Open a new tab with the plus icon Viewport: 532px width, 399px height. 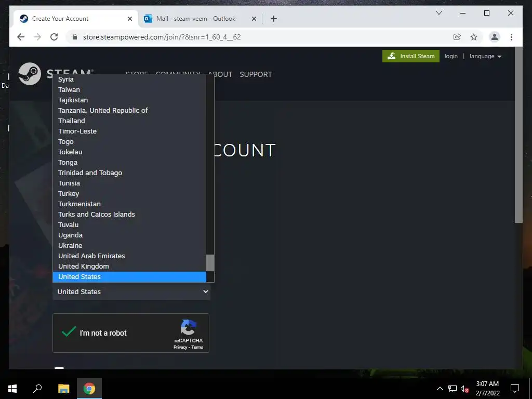[x=273, y=19]
